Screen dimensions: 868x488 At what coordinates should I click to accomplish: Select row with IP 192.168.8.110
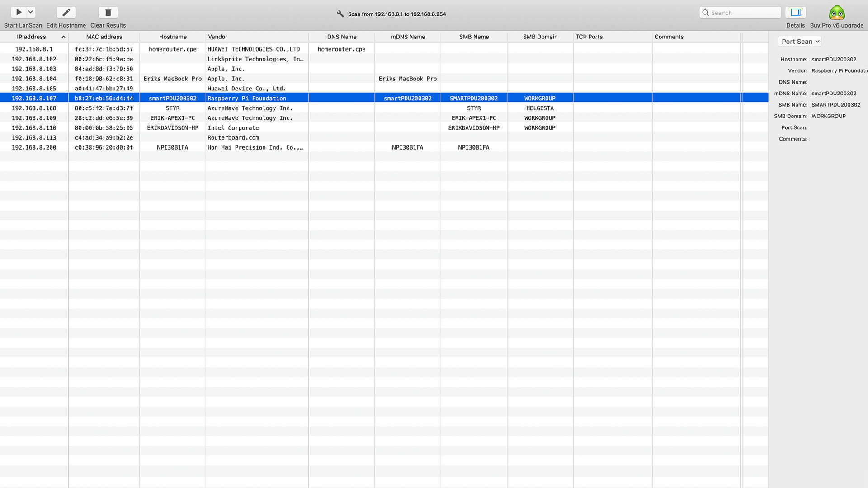(384, 128)
